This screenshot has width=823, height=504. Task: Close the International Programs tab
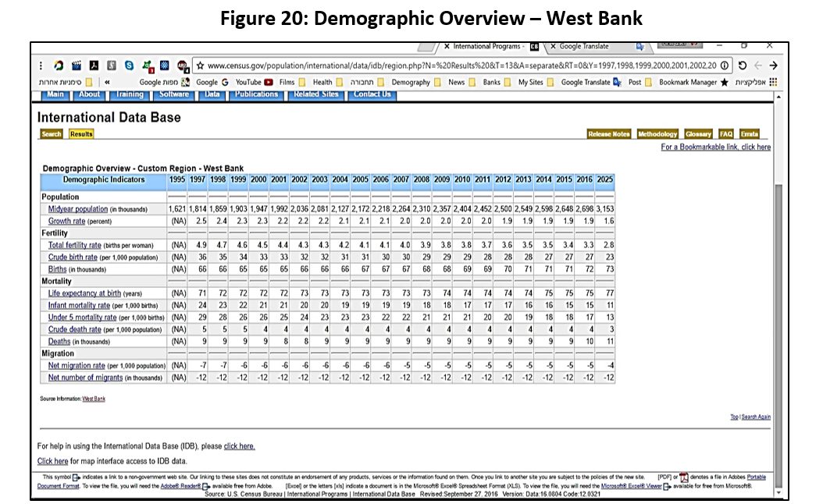click(x=447, y=46)
